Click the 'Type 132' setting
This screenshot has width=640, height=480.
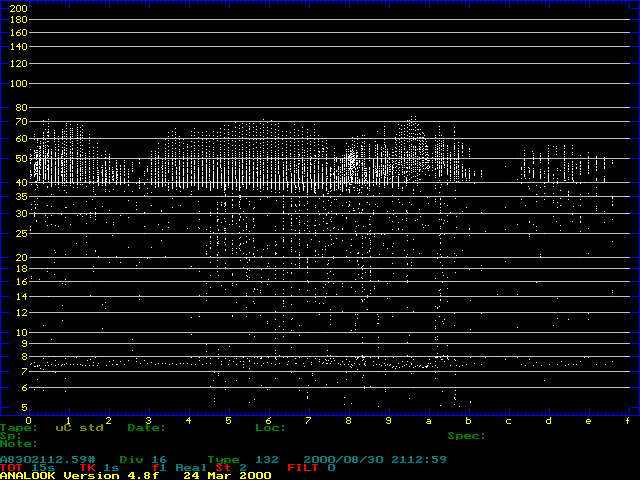243,460
